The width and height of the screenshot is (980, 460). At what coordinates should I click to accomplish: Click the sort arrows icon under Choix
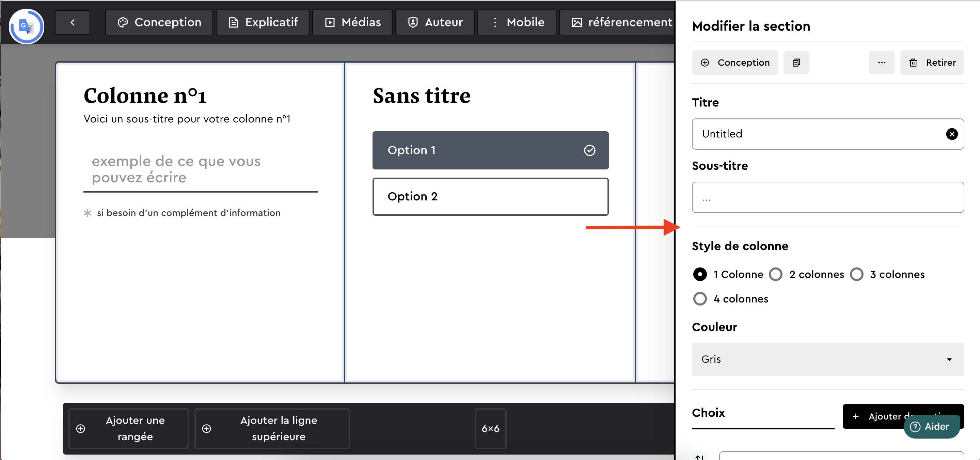coord(699,456)
